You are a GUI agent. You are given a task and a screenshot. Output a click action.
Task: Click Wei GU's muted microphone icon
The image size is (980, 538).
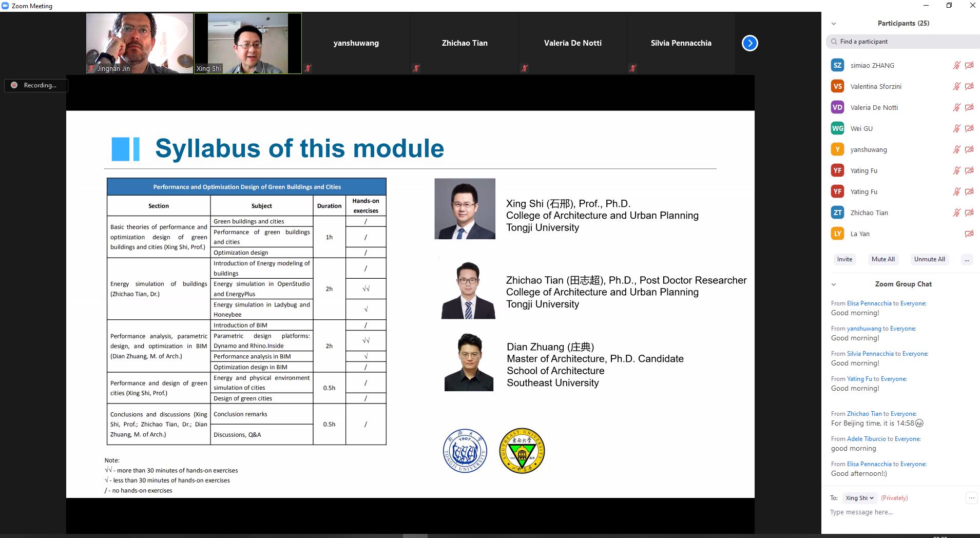(956, 128)
